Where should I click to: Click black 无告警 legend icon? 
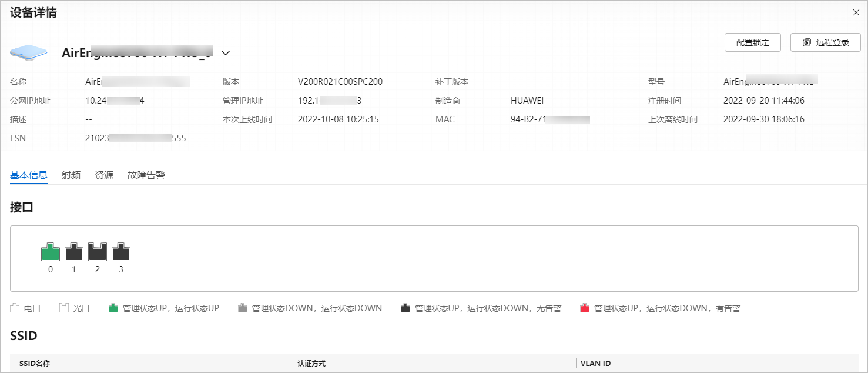tap(405, 308)
